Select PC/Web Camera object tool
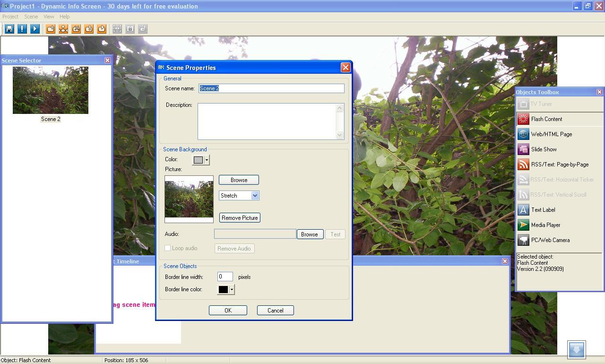605x364 pixels. tap(560, 240)
